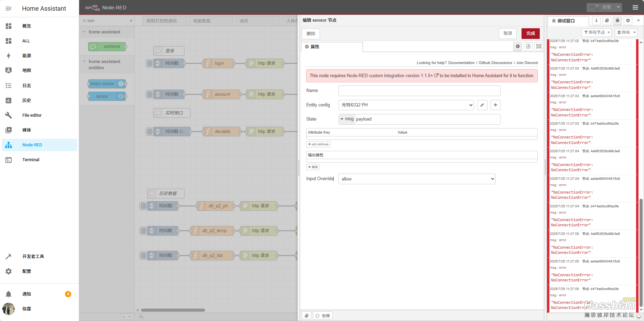Open the Join Discord link
Image resolution: width=644 pixels, height=321 pixels.
pyautogui.click(x=527, y=63)
